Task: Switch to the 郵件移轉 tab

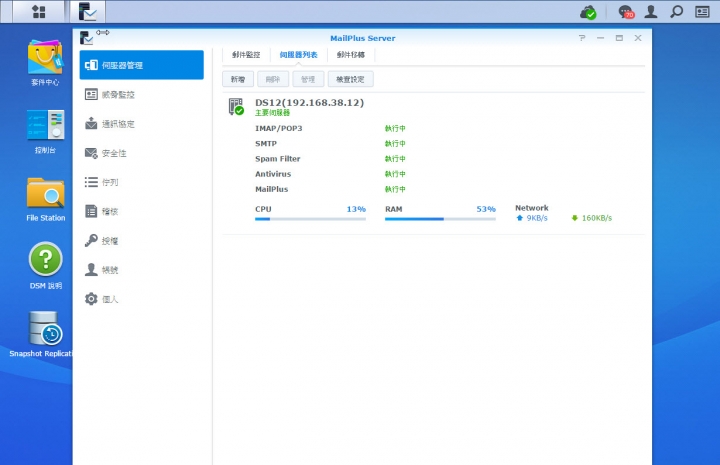Action: coord(351,55)
